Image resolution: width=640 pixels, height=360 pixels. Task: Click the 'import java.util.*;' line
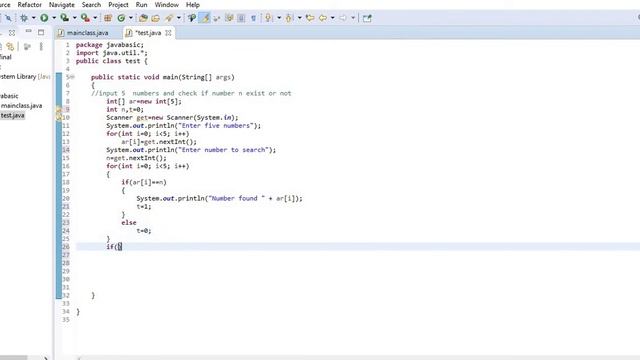[x=112, y=53]
